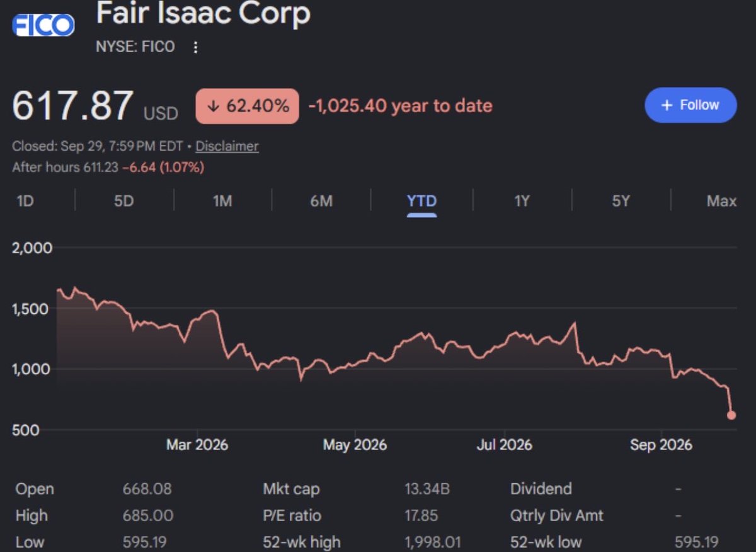This screenshot has height=552, width=756.
Task: Click the Closed: Sep 29 timestamp
Action: click(97, 146)
